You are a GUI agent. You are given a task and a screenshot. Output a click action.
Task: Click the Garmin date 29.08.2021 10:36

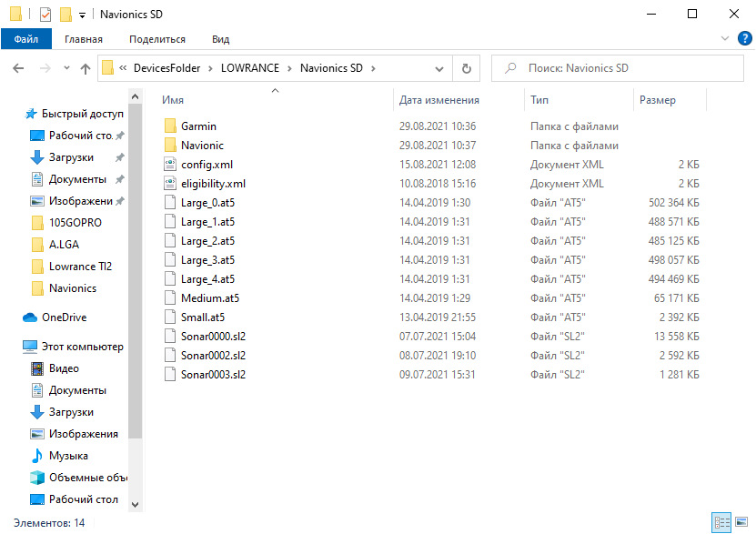[x=438, y=126]
